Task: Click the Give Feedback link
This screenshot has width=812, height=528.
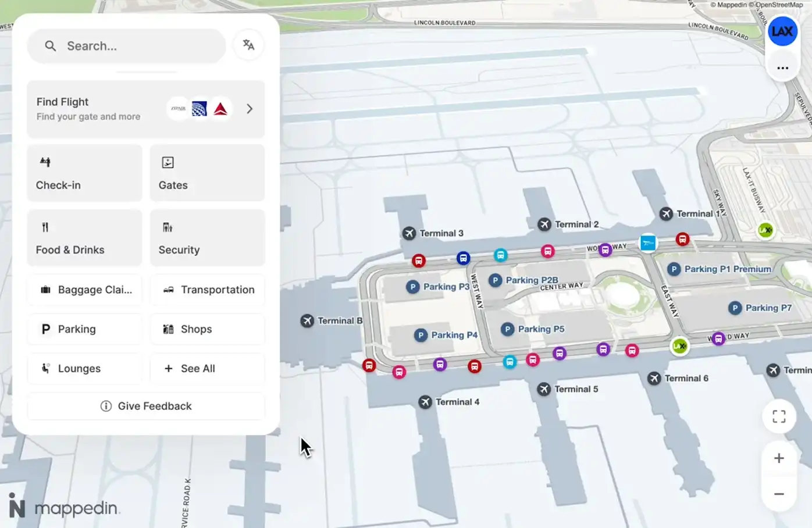Action: (146, 406)
